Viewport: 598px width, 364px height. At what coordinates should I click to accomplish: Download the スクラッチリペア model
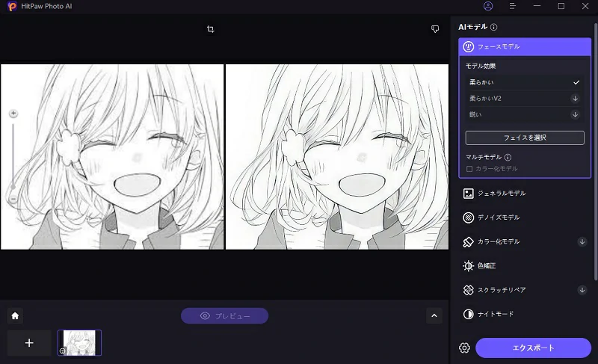point(582,290)
